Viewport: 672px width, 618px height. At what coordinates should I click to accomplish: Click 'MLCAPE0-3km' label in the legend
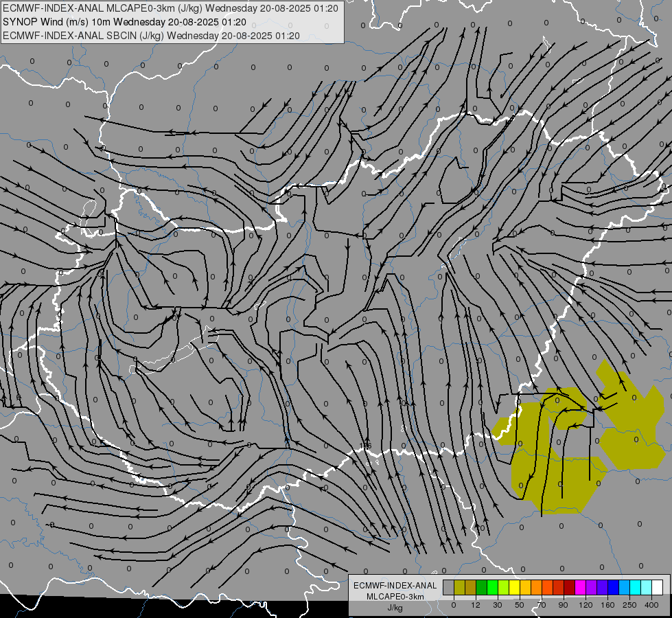[x=395, y=597]
